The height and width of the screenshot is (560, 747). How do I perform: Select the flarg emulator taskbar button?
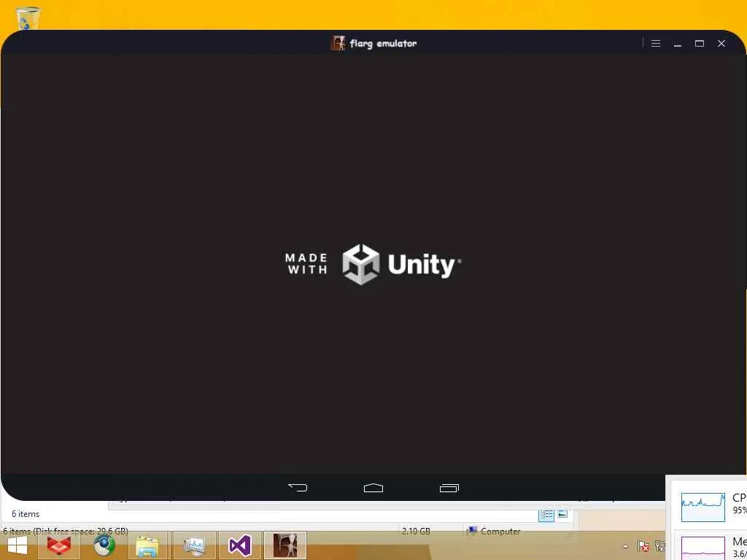click(285, 545)
